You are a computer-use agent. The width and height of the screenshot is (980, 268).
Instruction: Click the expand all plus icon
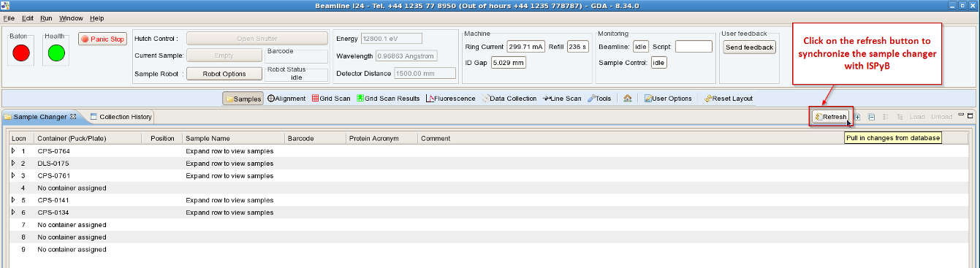857,117
